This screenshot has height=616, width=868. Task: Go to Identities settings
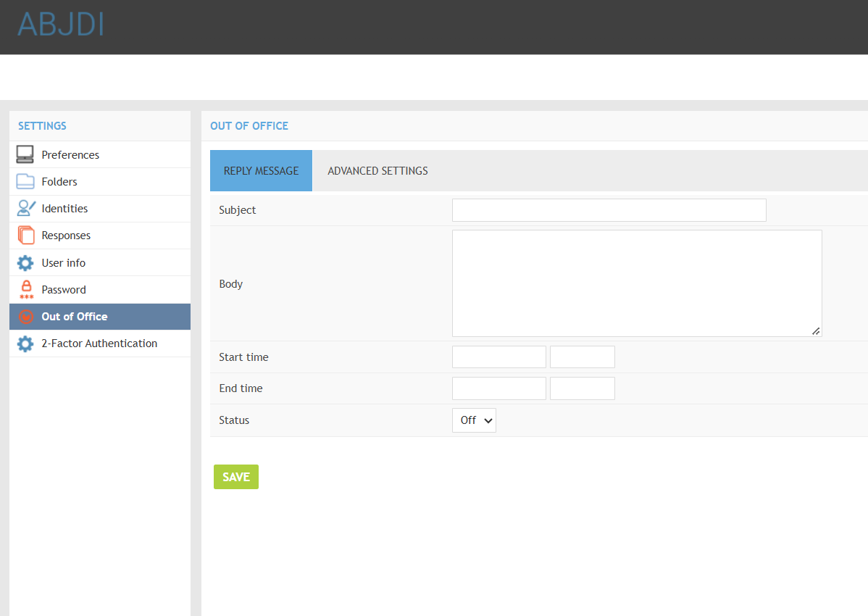tap(100, 209)
